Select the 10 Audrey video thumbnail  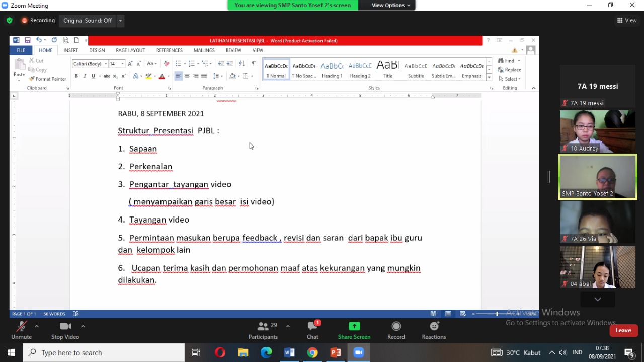(598, 131)
